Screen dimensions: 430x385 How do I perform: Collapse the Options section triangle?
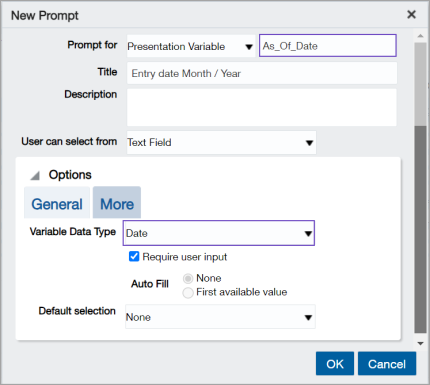coord(35,176)
